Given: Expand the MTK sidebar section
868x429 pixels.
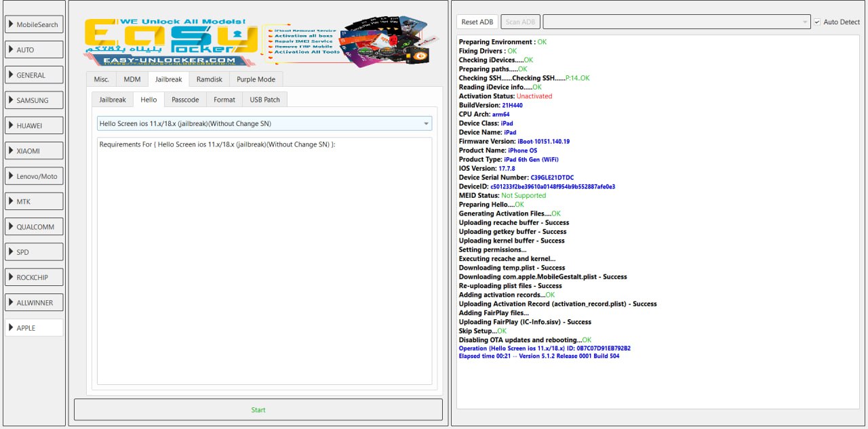Looking at the screenshot, I should click(x=34, y=201).
